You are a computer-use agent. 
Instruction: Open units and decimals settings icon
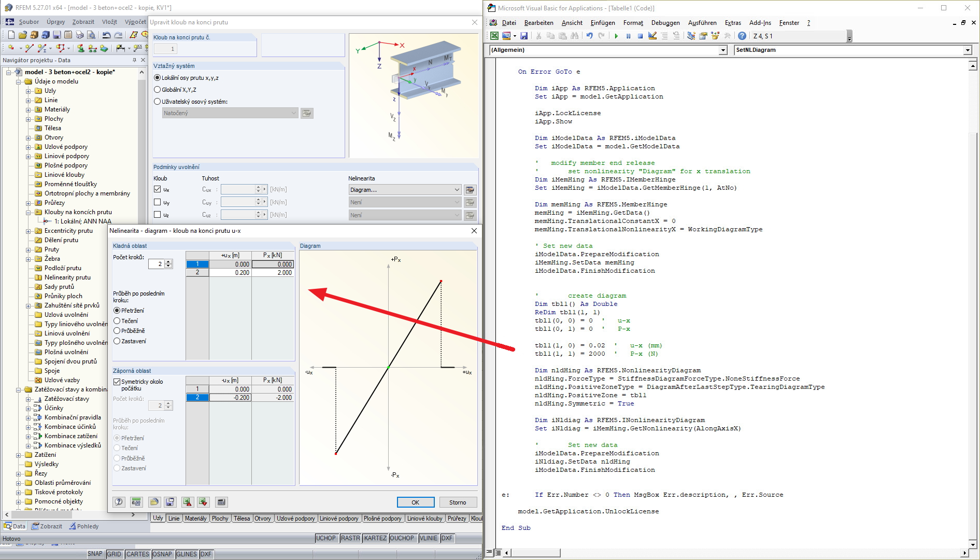pos(136,502)
